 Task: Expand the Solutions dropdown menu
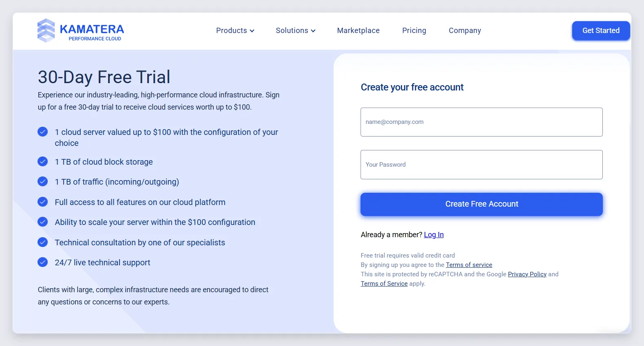pyautogui.click(x=296, y=31)
